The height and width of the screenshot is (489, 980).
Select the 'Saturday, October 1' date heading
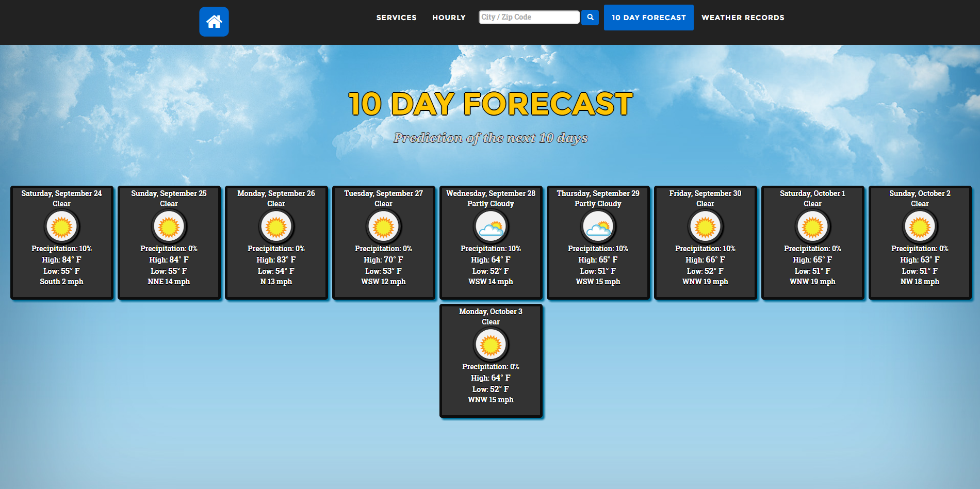pyautogui.click(x=812, y=193)
